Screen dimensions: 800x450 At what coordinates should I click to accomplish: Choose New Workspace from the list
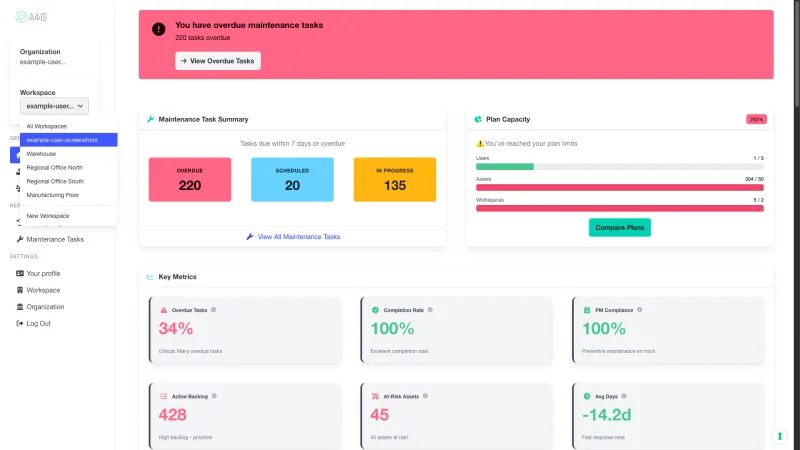tap(48, 216)
